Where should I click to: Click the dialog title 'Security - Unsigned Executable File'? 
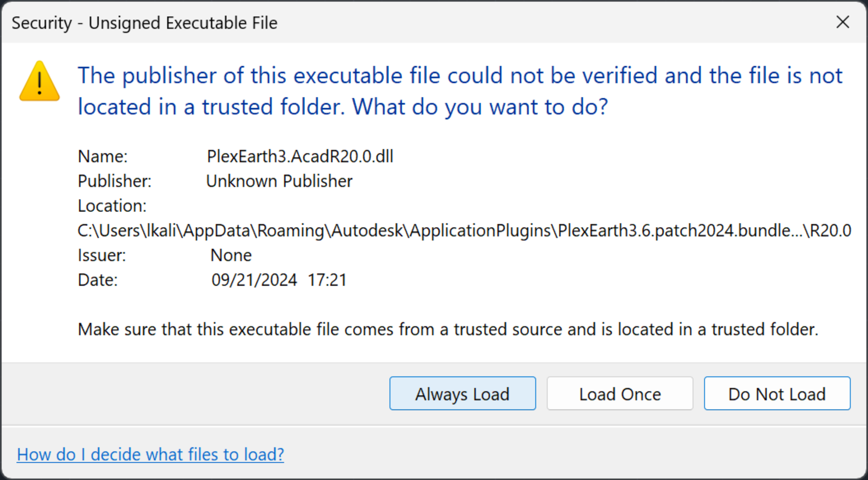point(145,23)
